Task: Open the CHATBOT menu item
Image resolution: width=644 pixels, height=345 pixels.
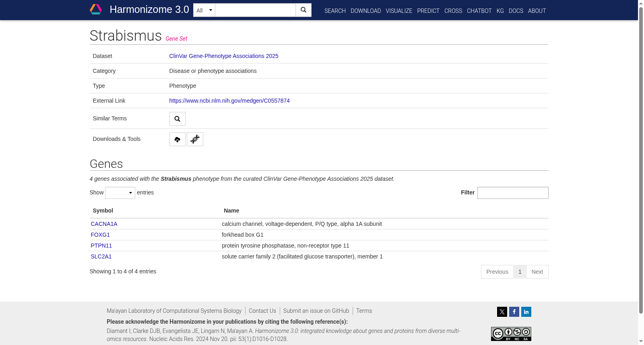Action: point(479,11)
